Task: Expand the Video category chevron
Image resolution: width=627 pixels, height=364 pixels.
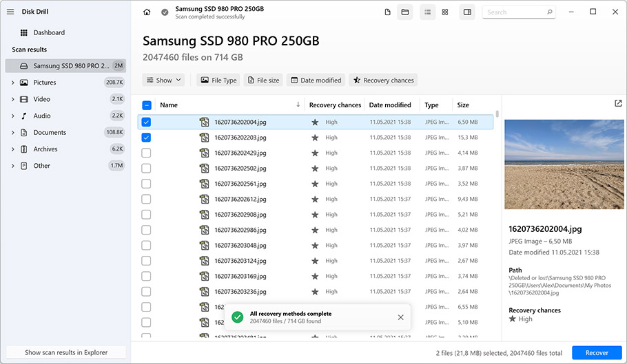Action: (13, 99)
